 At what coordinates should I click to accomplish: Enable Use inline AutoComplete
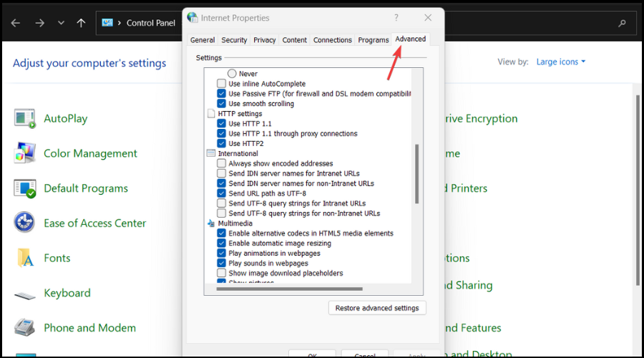[x=221, y=84]
